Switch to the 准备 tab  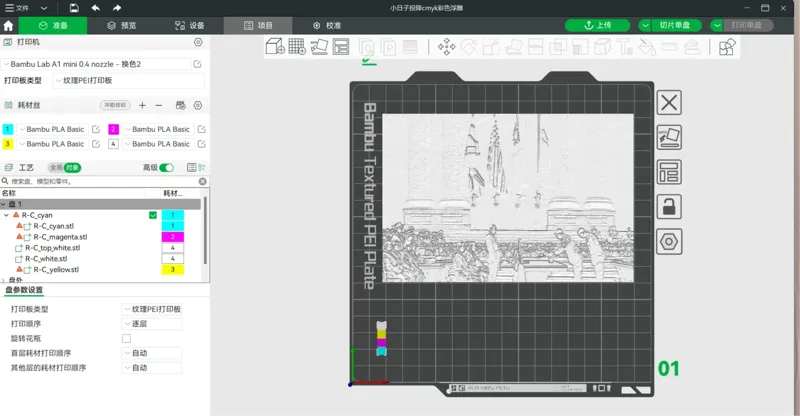[53, 26]
